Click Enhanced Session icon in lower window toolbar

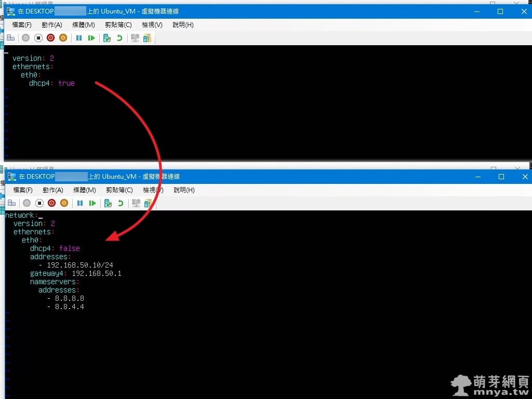[x=136, y=203]
